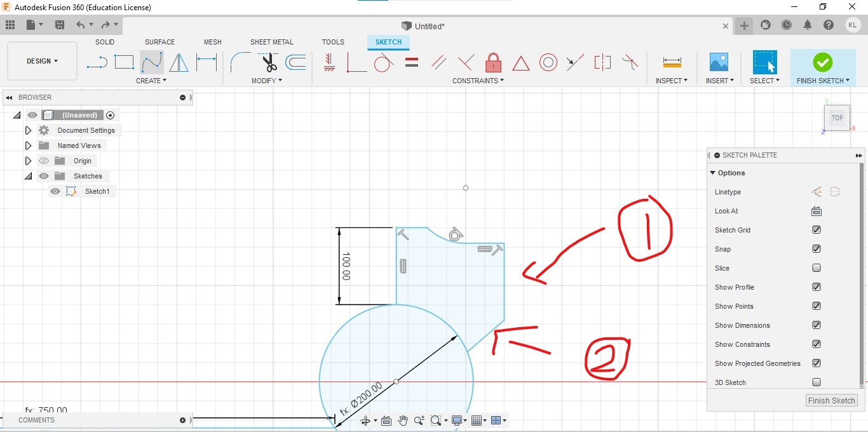Expand the Document Settings node

pos(28,130)
